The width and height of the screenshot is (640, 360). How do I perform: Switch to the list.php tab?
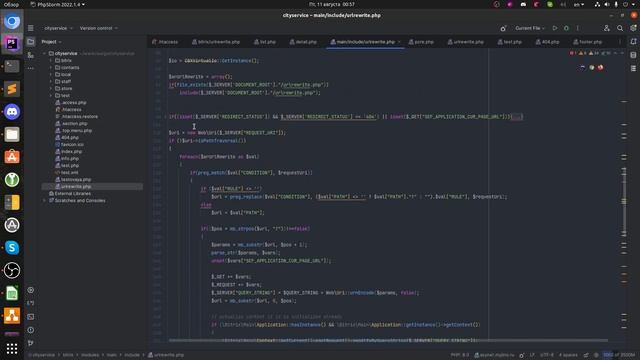265,42
